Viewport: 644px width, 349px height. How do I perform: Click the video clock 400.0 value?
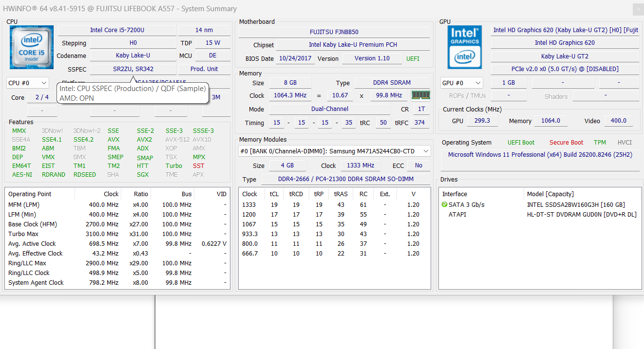pyautogui.click(x=618, y=121)
